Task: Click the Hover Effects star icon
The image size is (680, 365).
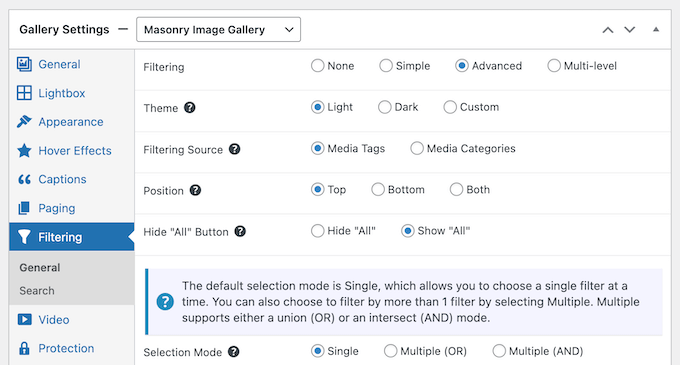Action: pos(24,150)
